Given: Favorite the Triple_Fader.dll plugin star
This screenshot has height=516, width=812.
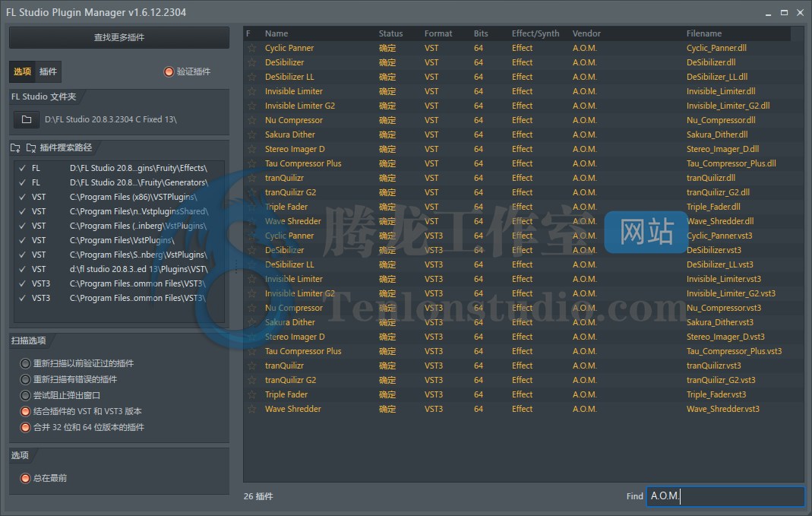Looking at the screenshot, I should tap(251, 207).
